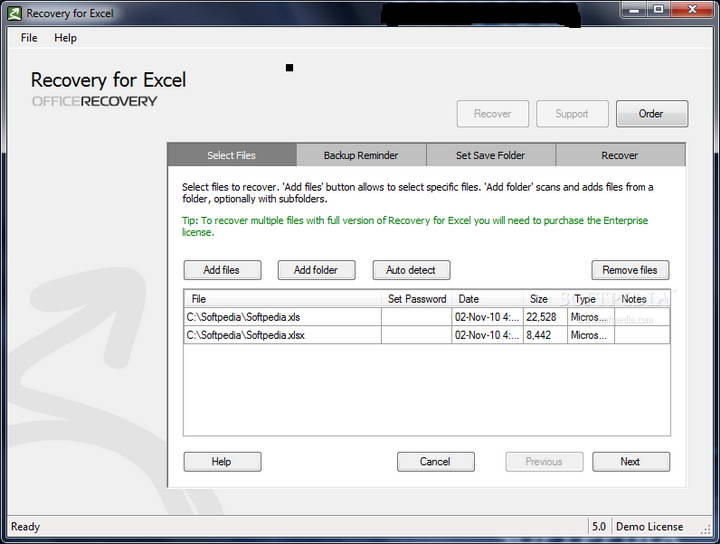Click the OFFICERECOVERY logo
The height and width of the screenshot is (544, 720).
point(95,101)
